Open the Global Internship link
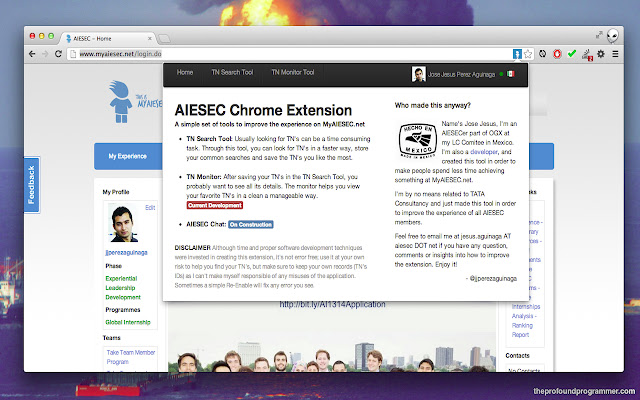This screenshot has width=640, height=400. (128, 322)
